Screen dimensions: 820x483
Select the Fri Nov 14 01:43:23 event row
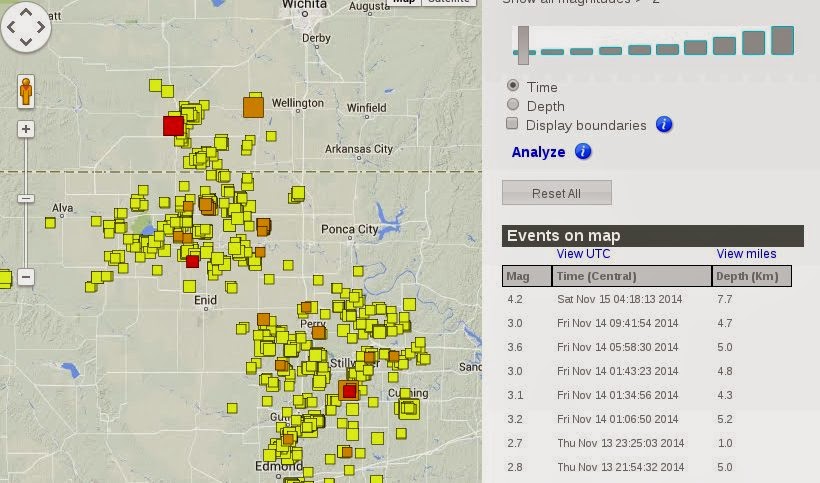click(x=647, y=371)
